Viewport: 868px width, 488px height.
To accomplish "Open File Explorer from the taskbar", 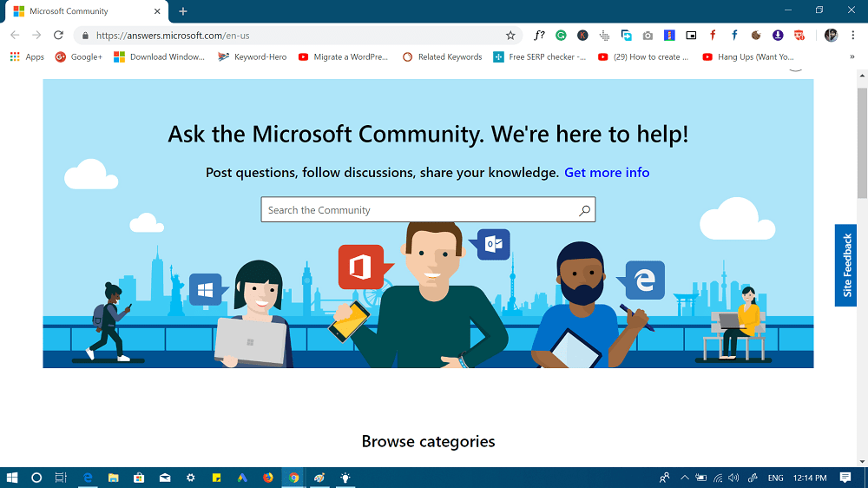I will pos(114,478).
